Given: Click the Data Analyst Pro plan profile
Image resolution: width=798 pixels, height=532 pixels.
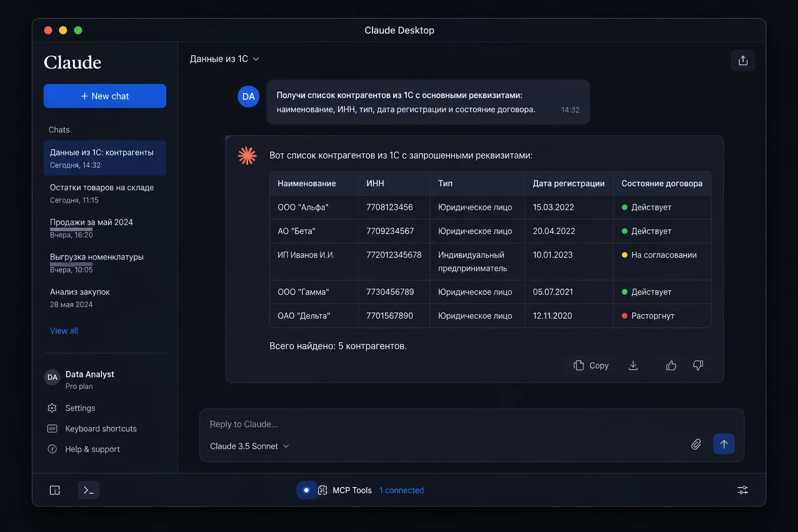Looking at the screenshot, I should tap(81, 380).
